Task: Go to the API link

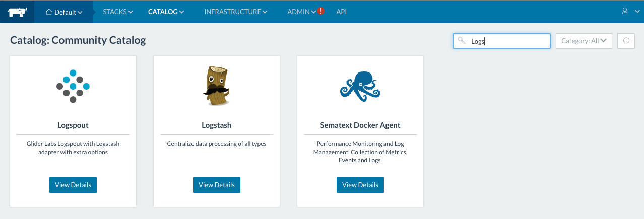Action: [x=342, y=12]
